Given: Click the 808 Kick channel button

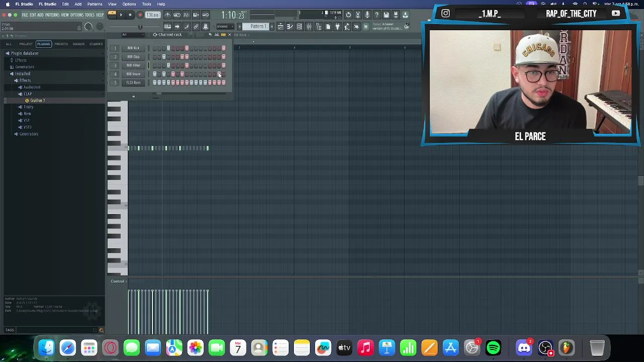Looking at the screenshot, I should tap(133, 48).
